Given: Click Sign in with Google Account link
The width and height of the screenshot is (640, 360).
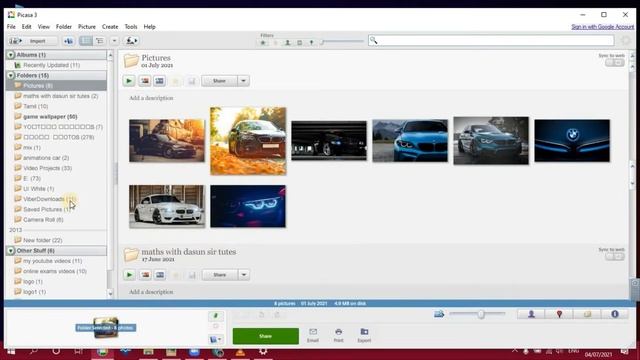Looking at the screenshot, I should [602, 27].
